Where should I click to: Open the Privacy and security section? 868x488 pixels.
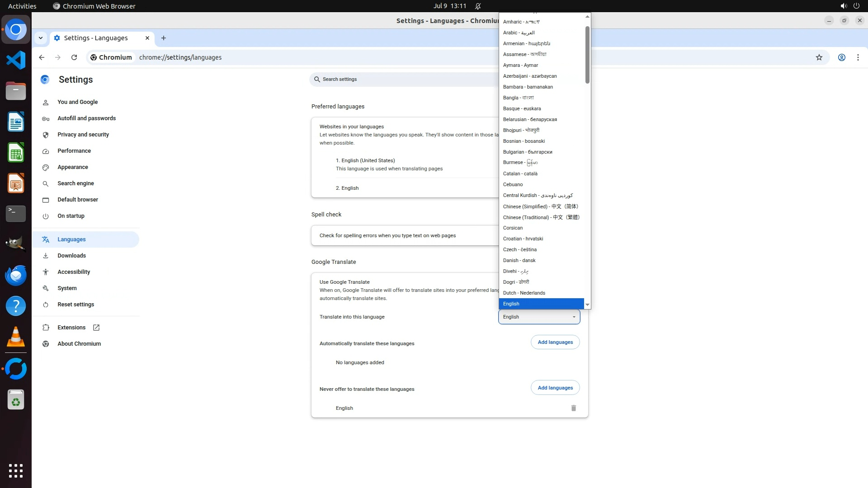tap(83, 135)
